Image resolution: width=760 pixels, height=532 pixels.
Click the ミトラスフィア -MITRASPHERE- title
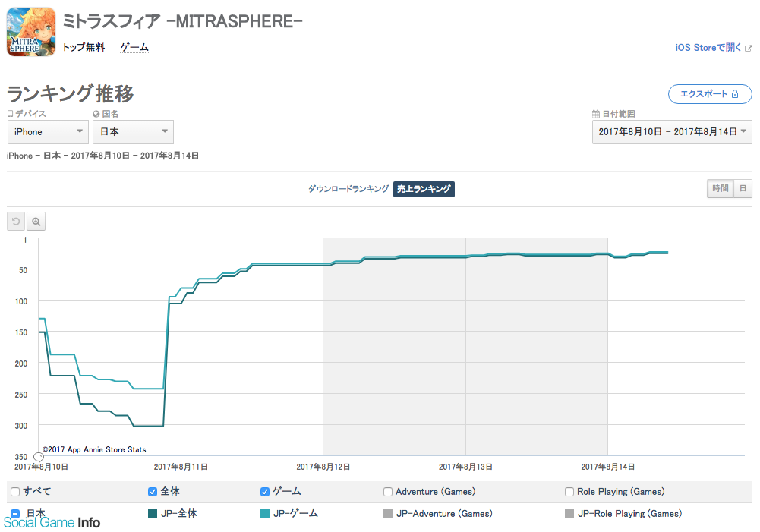182,21
